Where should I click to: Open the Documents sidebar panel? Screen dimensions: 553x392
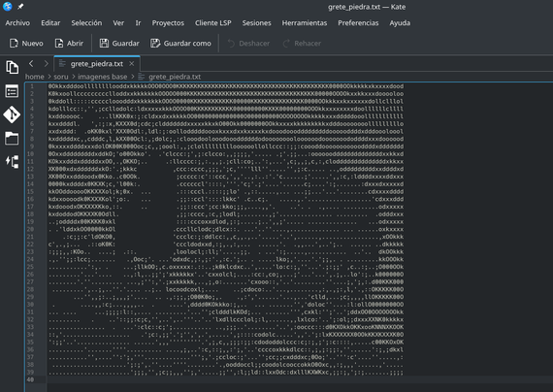pos(12,67)
